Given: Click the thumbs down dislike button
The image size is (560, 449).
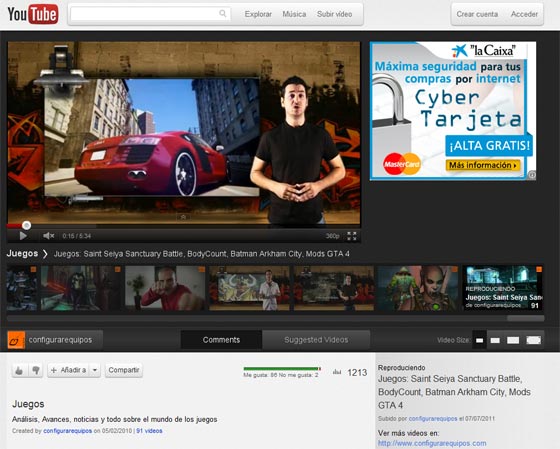Looking at the screenshot, I should (x=36, y=370).
